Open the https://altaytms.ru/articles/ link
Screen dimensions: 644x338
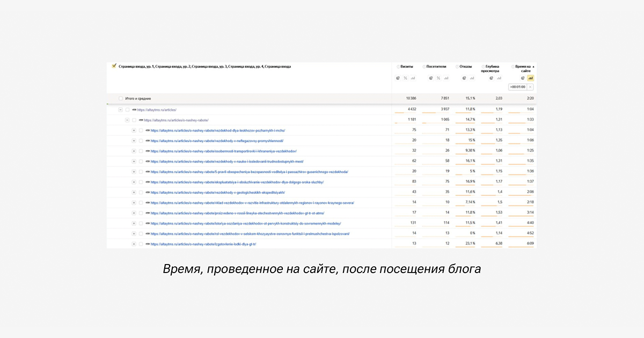(x=157, y=109)
